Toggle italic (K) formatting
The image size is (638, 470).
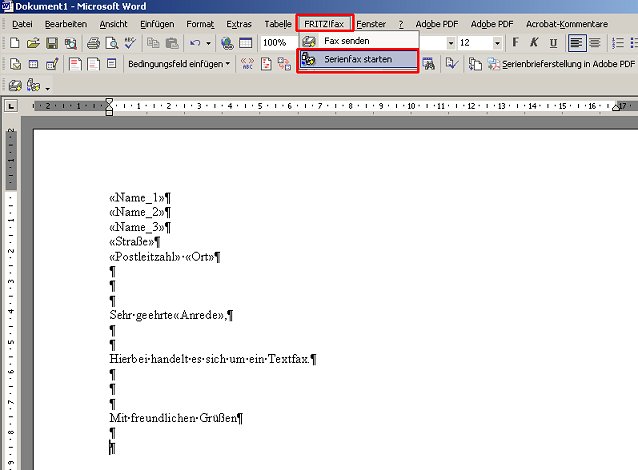[x=534, y=43]
